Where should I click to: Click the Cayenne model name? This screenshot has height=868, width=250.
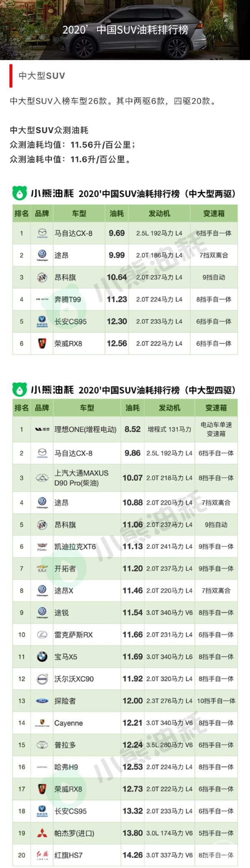pos(68,723)
